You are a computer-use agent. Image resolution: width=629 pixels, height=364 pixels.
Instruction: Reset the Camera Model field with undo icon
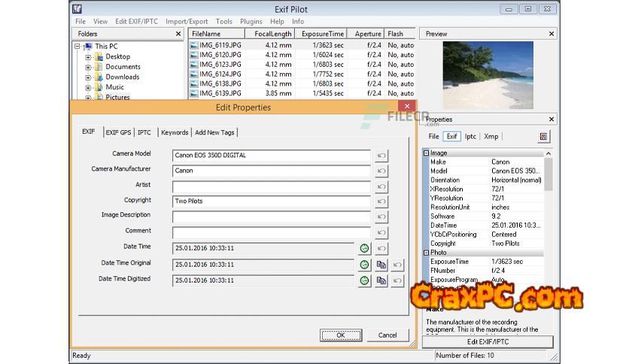[x=382, y=156]
